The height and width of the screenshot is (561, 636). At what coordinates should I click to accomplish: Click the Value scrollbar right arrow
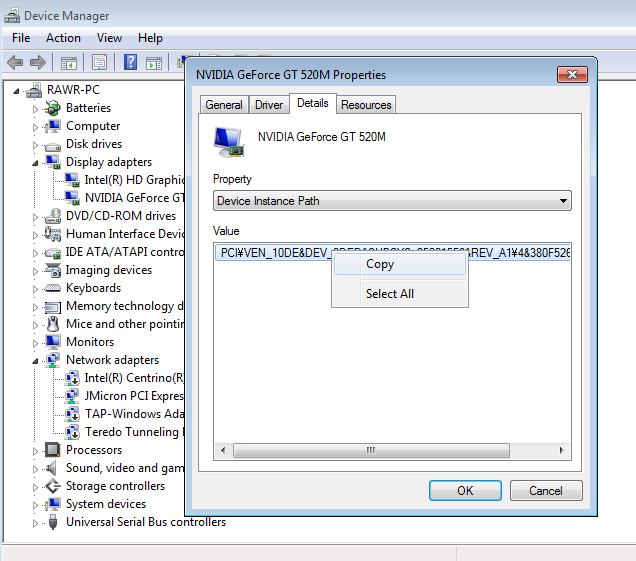(561, 450)
